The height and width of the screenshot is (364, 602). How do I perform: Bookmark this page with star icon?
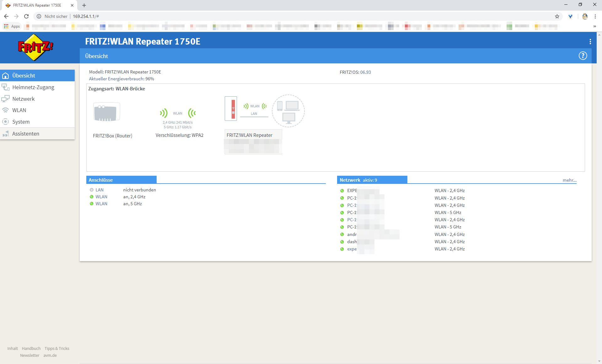(557, 16)
